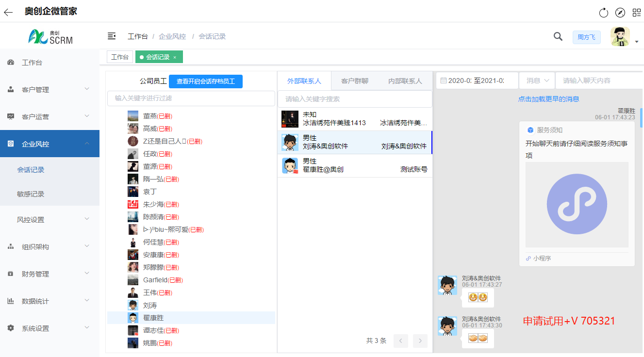Expand the 客户管理 sidebar menu
The image size is (644, 357).
pyautogui.click(x=50, y=90)
